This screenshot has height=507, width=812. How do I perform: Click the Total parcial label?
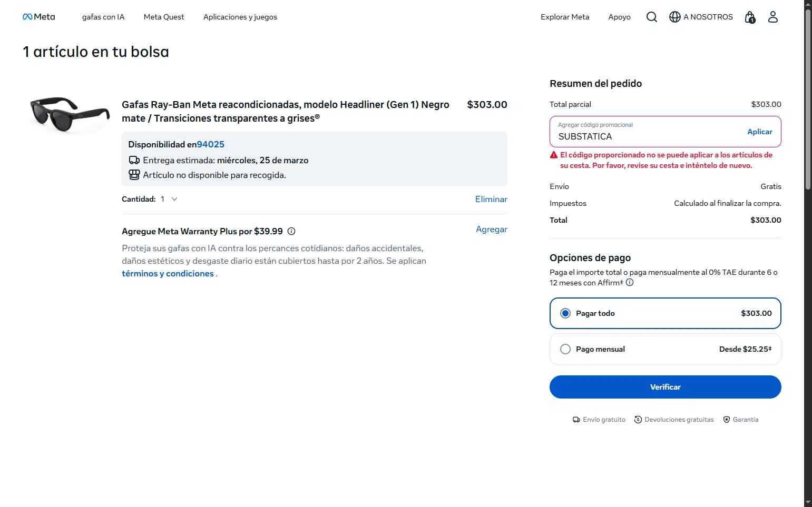(570, 104)
